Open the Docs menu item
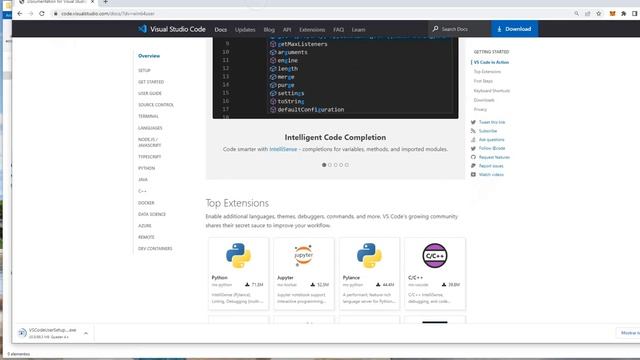The height and width of the screenshot is (360, 640). click(x=220, y=29)
